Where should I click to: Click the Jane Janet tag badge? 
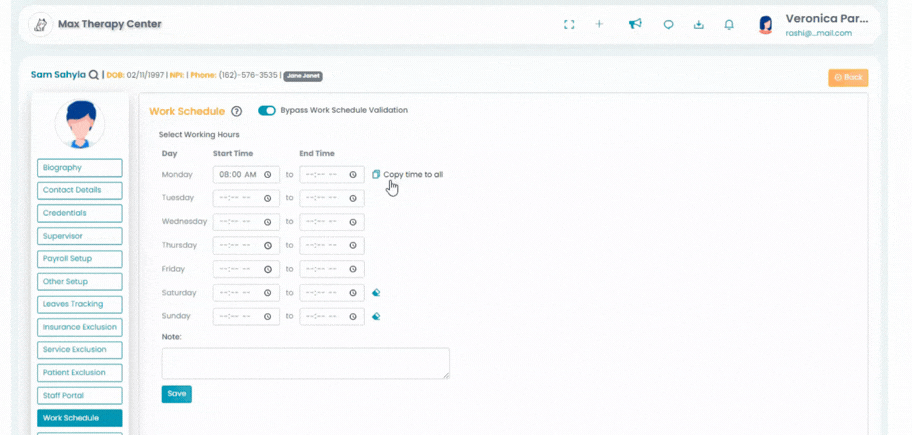pos(303,76)
